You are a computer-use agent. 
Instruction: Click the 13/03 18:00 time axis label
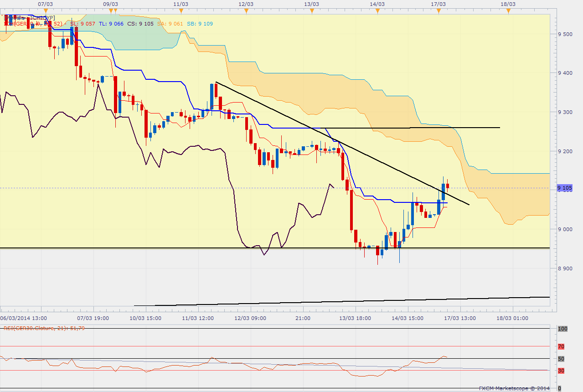[x=355, y=318]
